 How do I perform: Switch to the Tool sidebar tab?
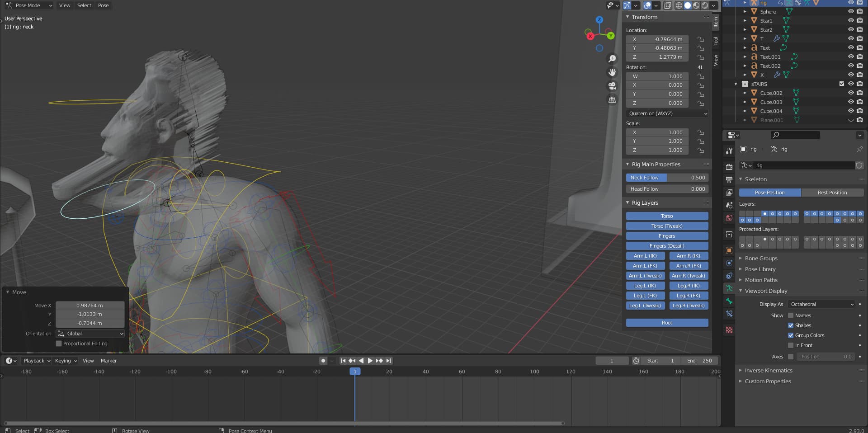pyautogui.click(x=716, y=41)
